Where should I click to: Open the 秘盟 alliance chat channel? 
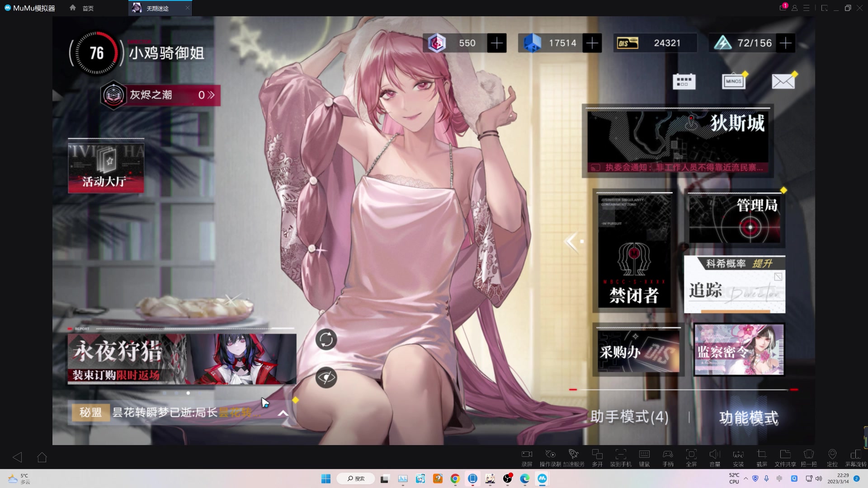(91, 413)
